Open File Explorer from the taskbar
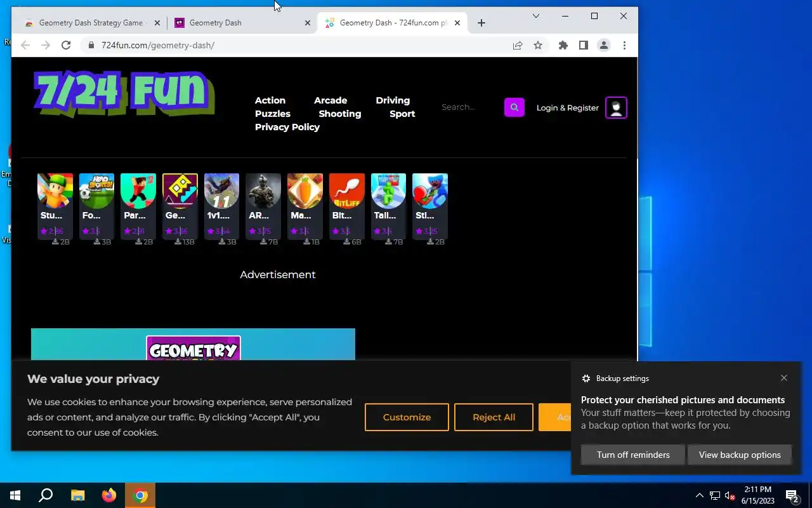 [77, 495]
